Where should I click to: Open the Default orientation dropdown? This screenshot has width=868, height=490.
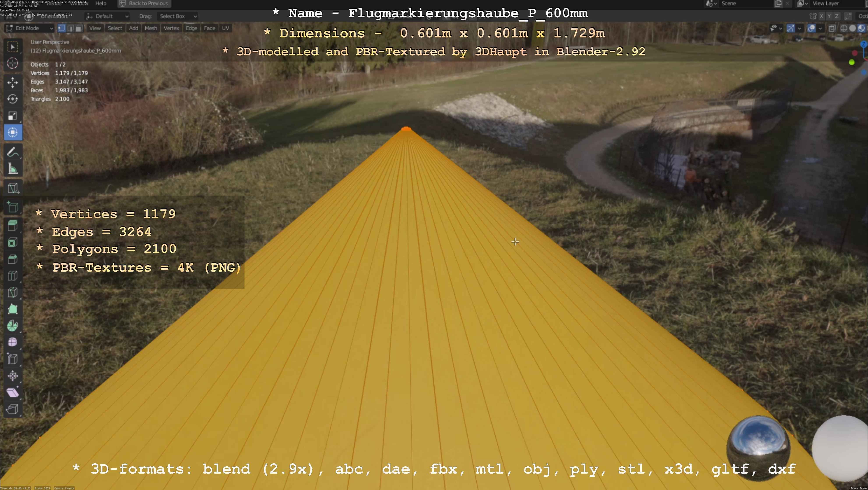click(107, 16)
